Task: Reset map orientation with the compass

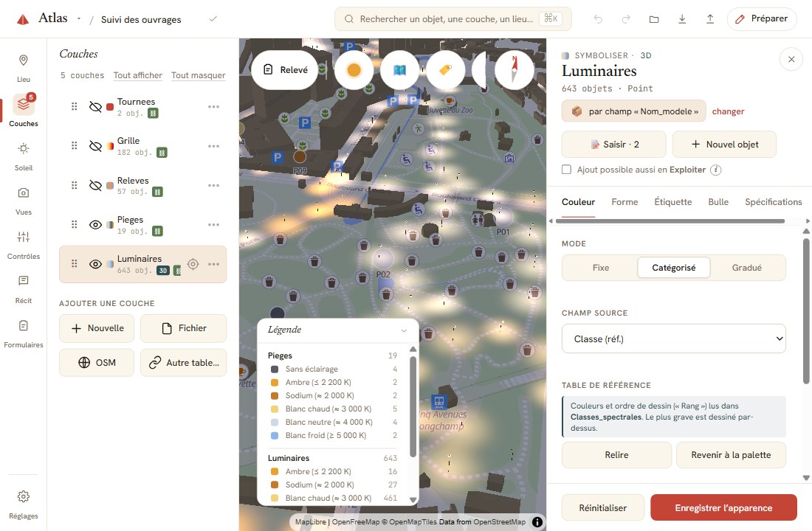Action: coord(515,70)
